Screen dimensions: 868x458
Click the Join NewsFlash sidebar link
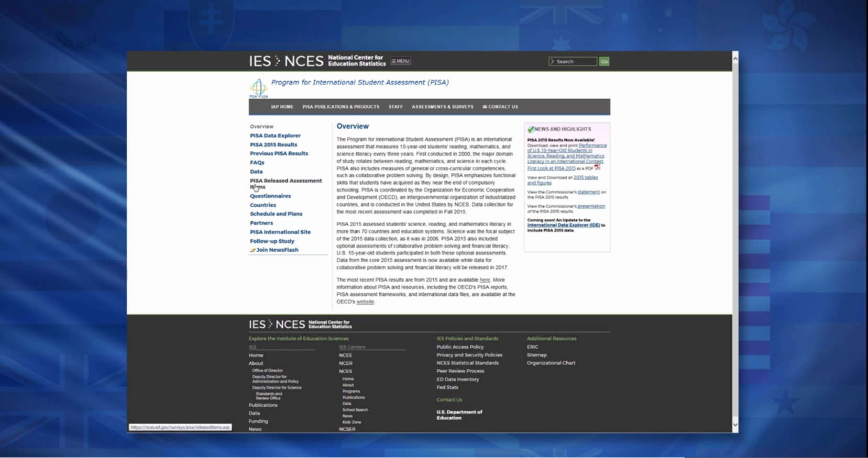[277, 250]
